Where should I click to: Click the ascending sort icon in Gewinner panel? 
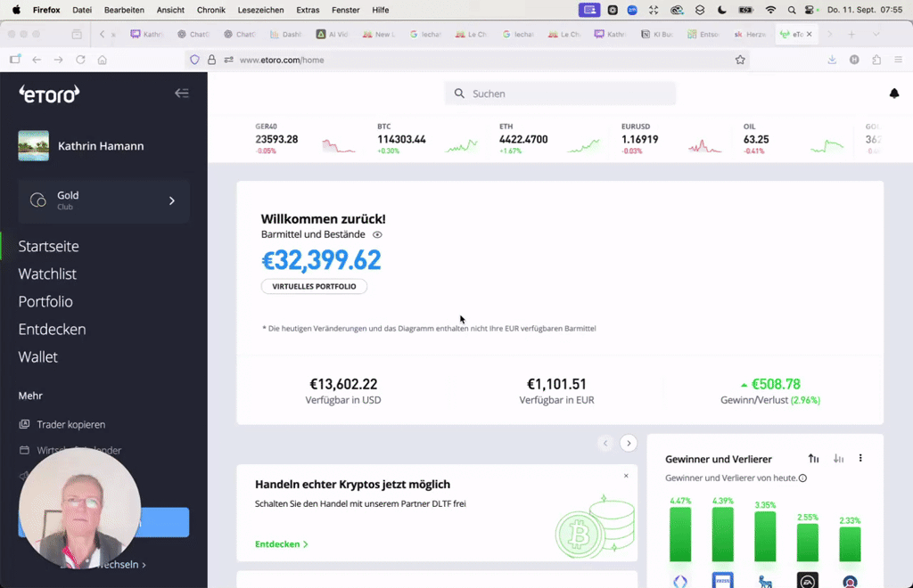pyautogui.click(x=812, y=458)
